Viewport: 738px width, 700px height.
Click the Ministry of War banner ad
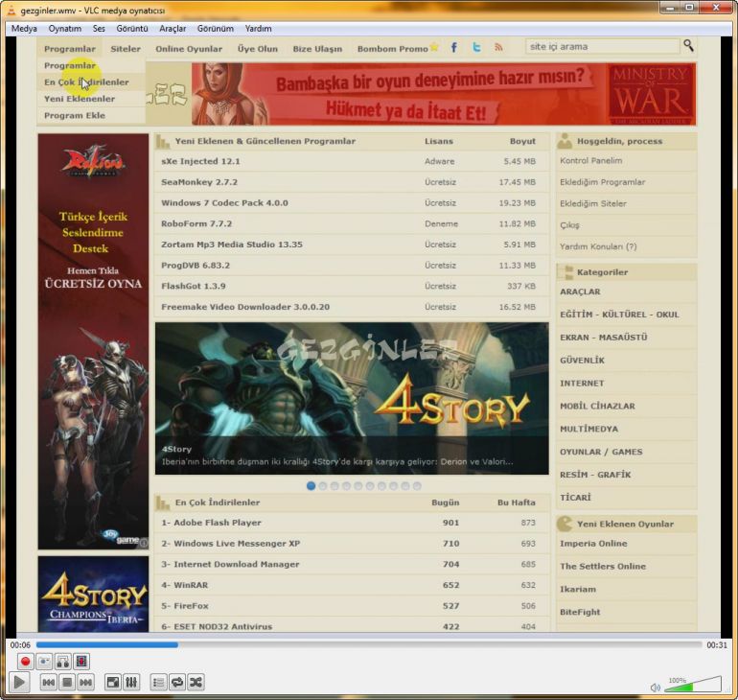[444, 94]
